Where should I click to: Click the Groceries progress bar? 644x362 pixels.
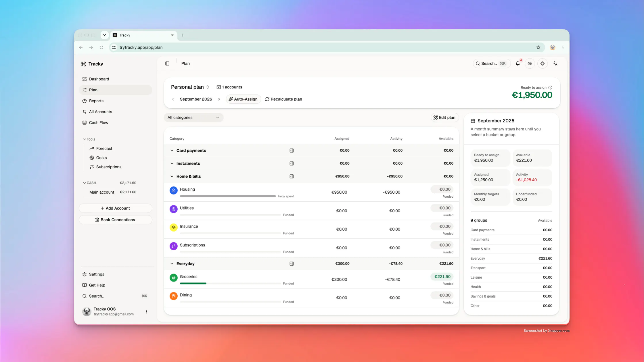coord(230,284)
